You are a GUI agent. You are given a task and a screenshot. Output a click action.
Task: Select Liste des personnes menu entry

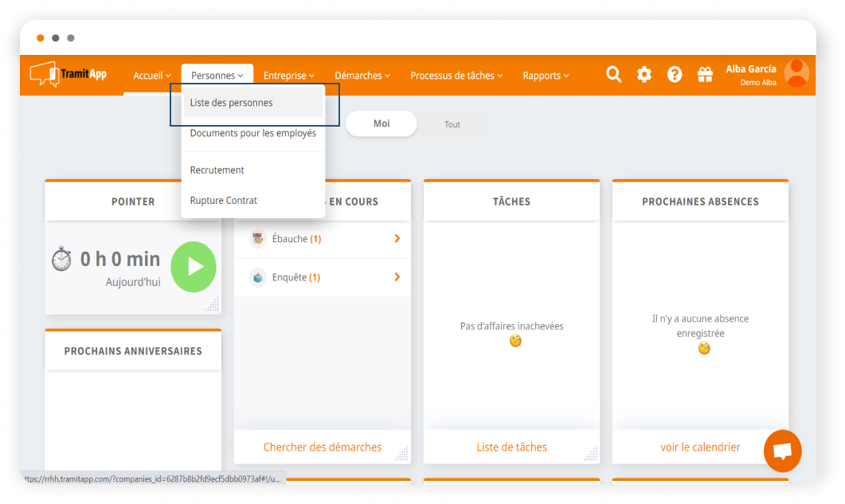coord(231,103)
